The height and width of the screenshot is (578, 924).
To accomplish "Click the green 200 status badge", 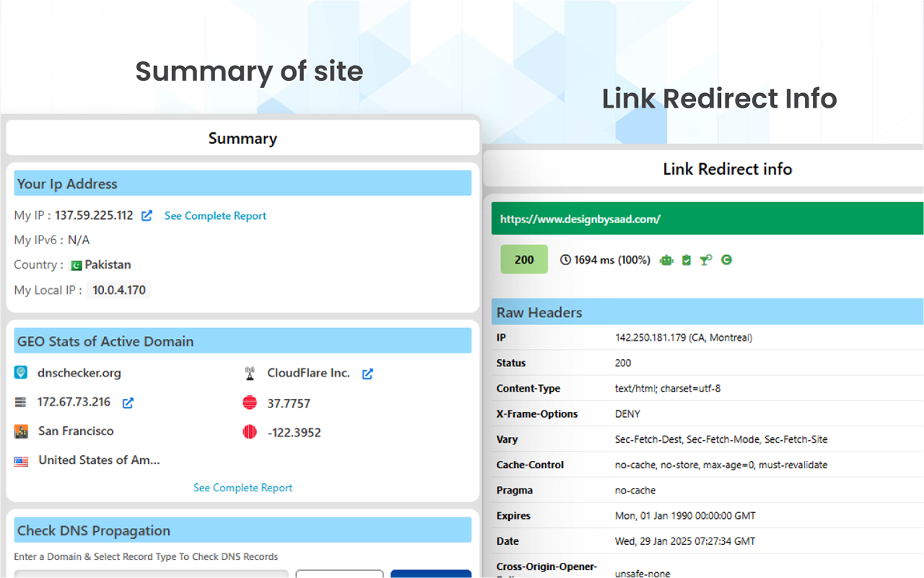I will tap(524, 259).
